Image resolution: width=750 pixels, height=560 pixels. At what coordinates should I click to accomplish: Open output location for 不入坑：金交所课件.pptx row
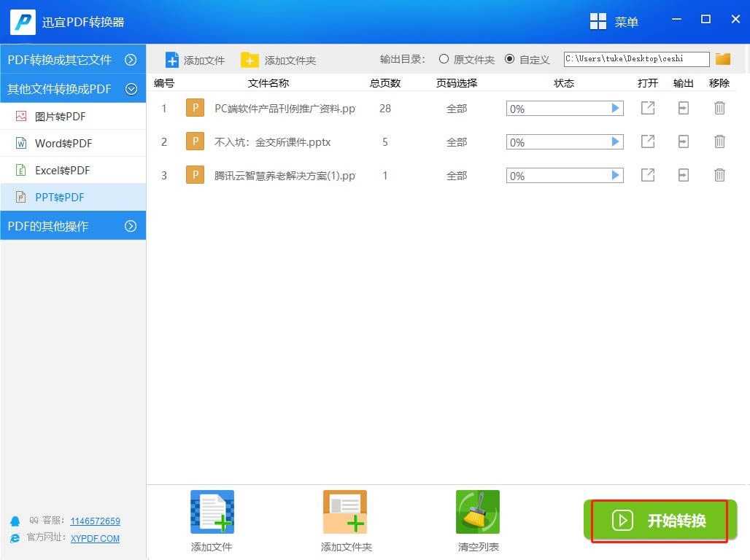click(x=684, y=141)
